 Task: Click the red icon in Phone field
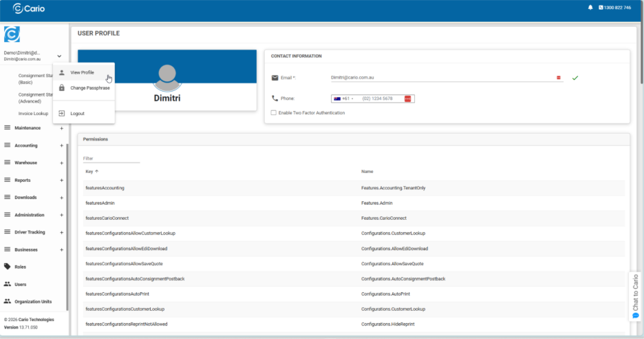(x=407, y=99)
